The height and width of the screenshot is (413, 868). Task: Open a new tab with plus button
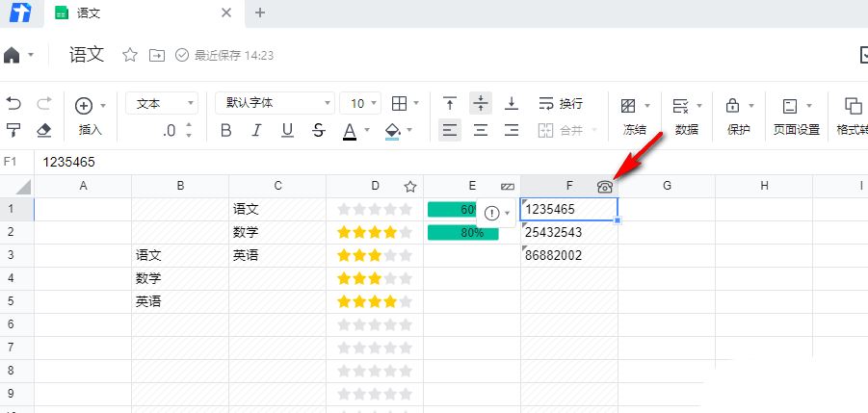[x=260, y=13]
